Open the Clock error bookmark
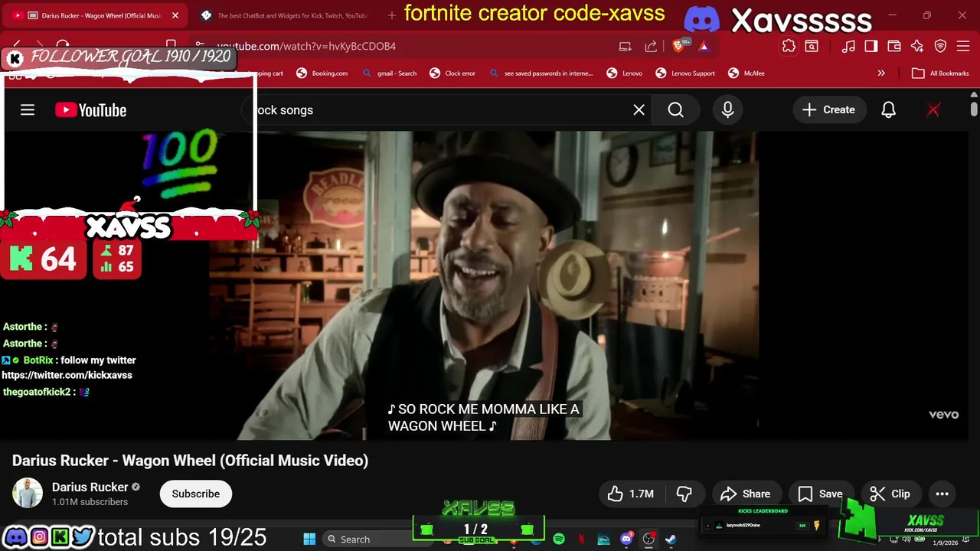 (452, 73)
